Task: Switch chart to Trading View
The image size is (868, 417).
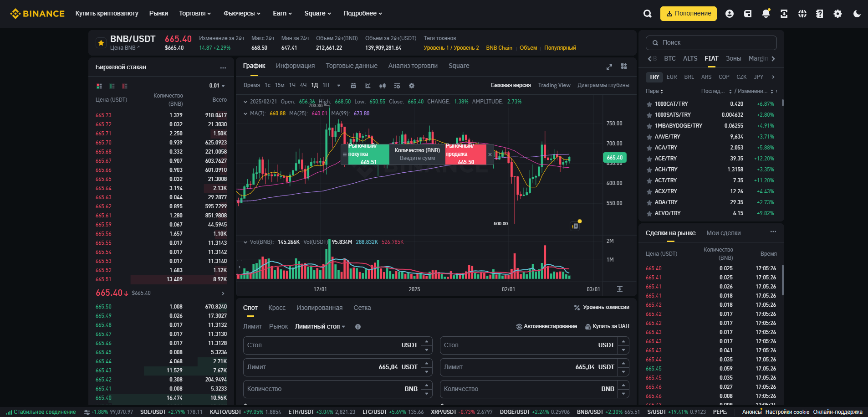Action: (554, 85)
